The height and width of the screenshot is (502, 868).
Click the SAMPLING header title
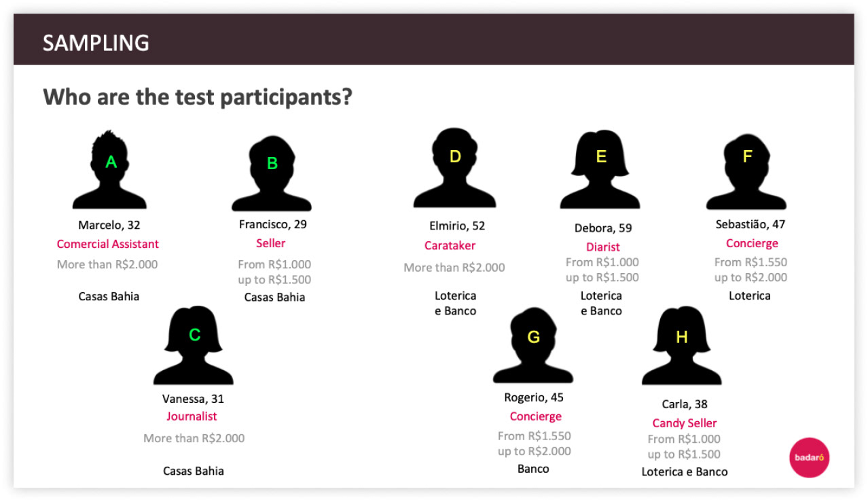[x=96, y=43]
